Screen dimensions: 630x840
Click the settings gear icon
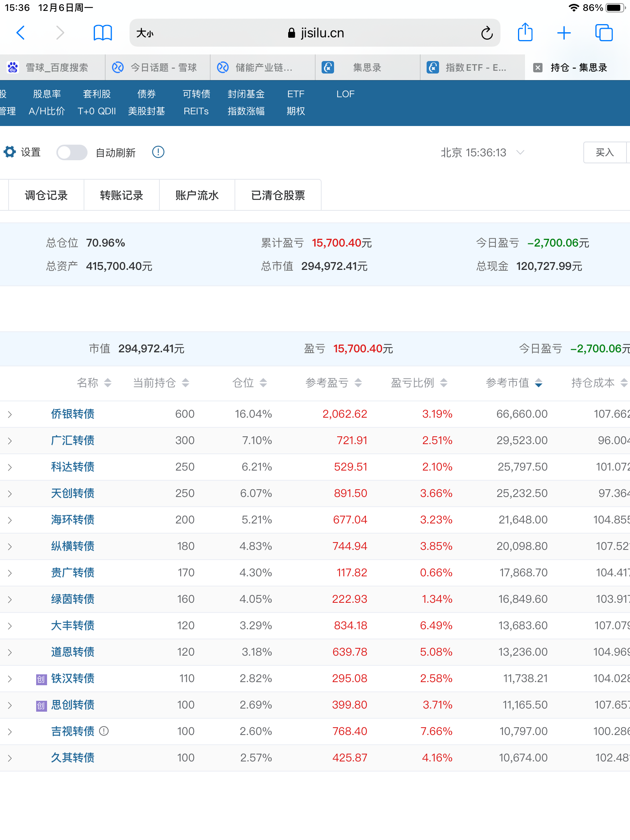click(10, 152)
